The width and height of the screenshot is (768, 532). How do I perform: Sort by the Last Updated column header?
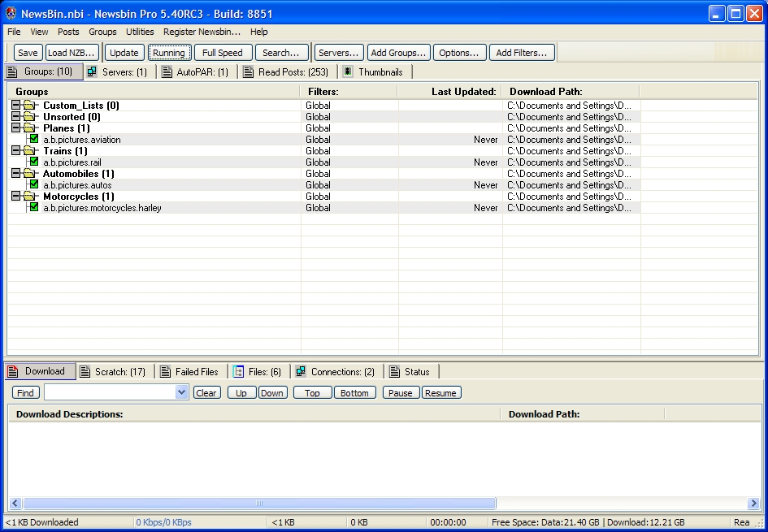(449, 92)
